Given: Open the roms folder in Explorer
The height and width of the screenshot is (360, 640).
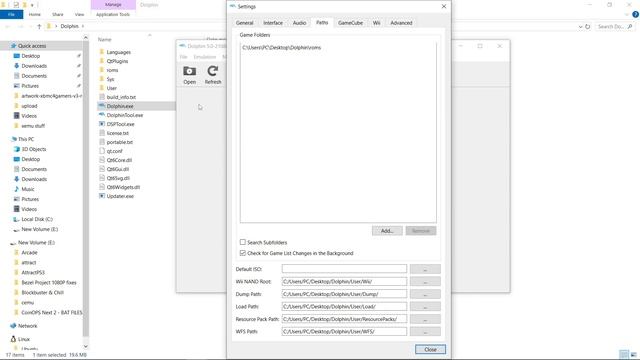Looking at the screenshot, I should tap(112, 70).
